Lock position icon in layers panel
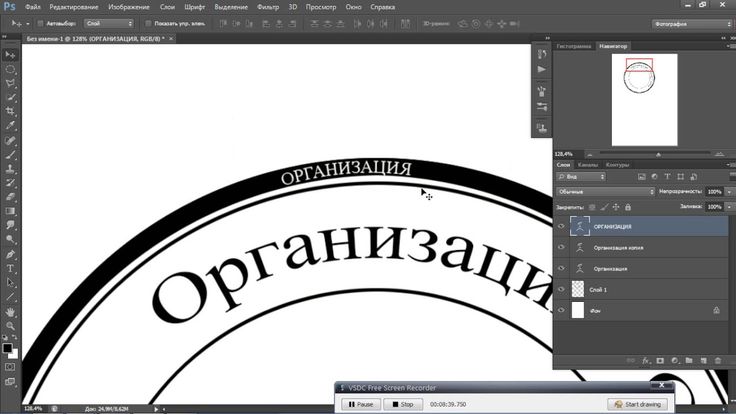 pos(616,207)
